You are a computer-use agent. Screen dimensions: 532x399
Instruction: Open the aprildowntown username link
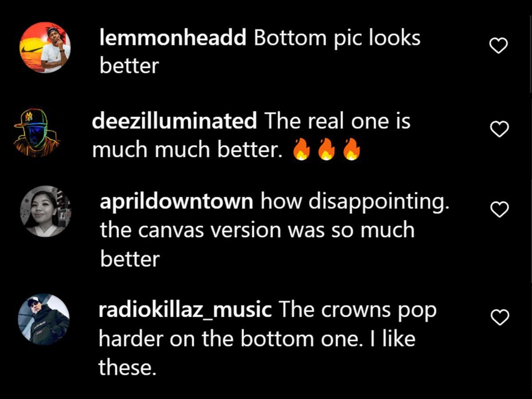click(176, 202)
